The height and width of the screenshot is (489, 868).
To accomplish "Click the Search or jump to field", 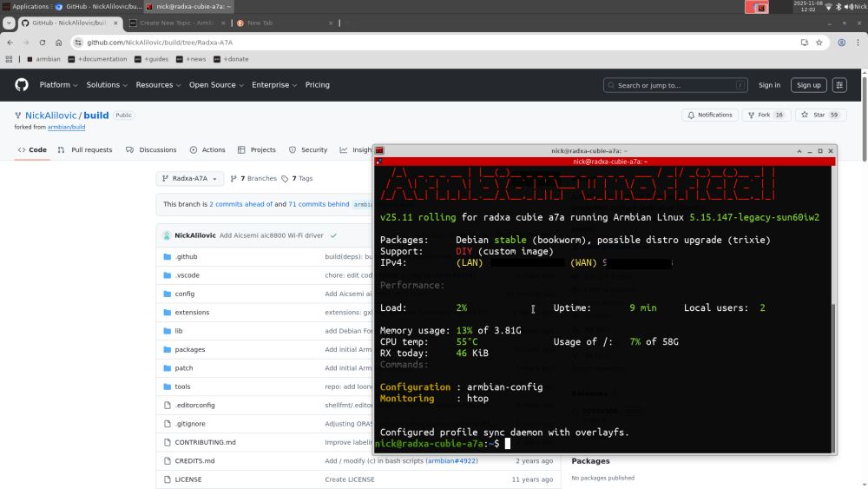I will click(675, 85).
